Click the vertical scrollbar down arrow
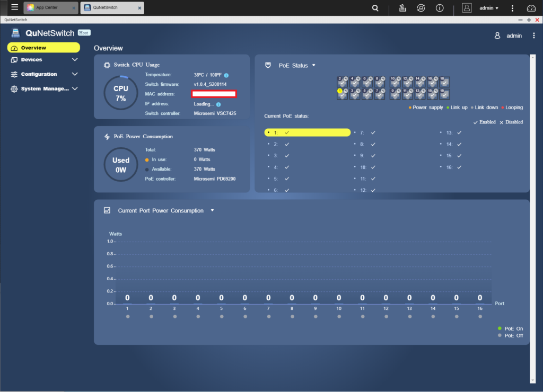543x392 pixels. [x=533, y=380]
